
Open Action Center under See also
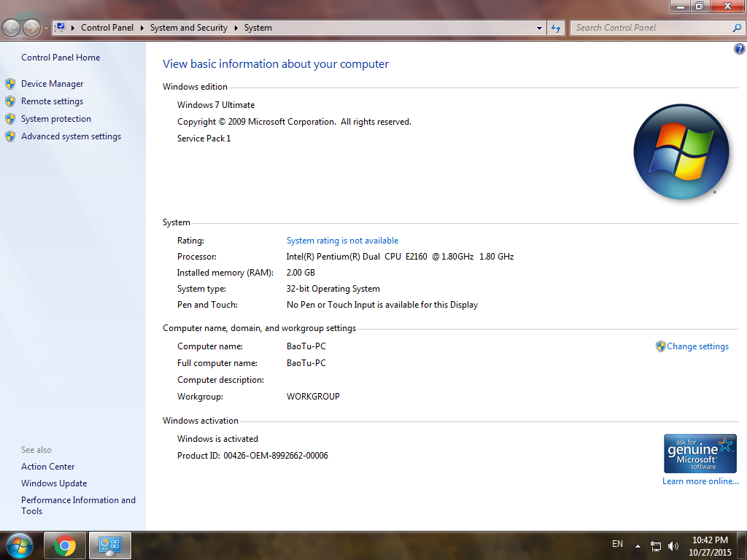(47, 467)
